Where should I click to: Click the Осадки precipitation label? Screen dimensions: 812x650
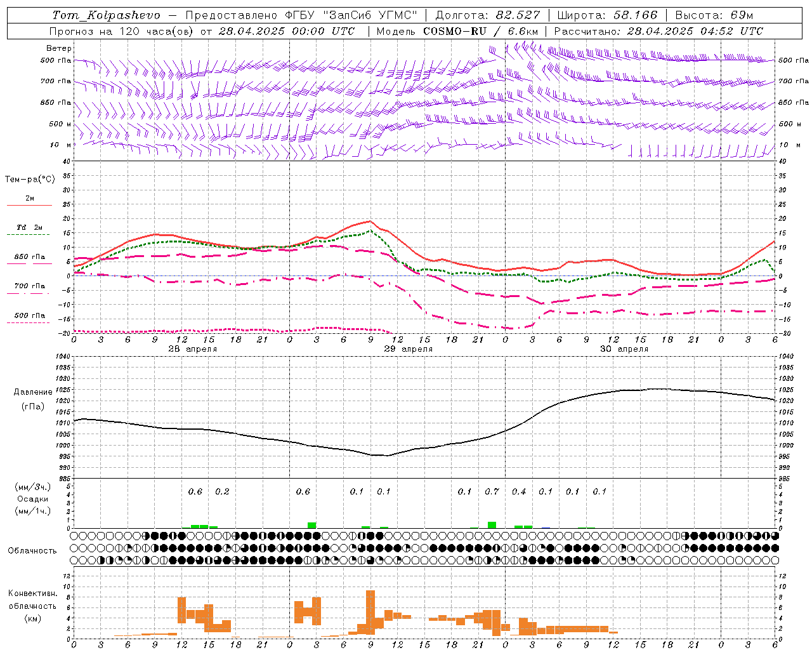pos(32,499)
